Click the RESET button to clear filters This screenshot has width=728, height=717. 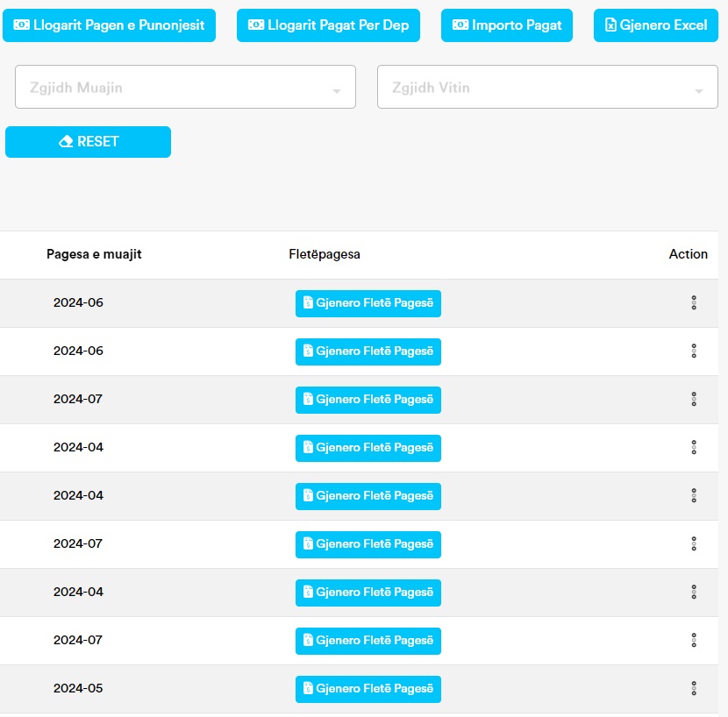pyautogui.click(x=88, y=142)
